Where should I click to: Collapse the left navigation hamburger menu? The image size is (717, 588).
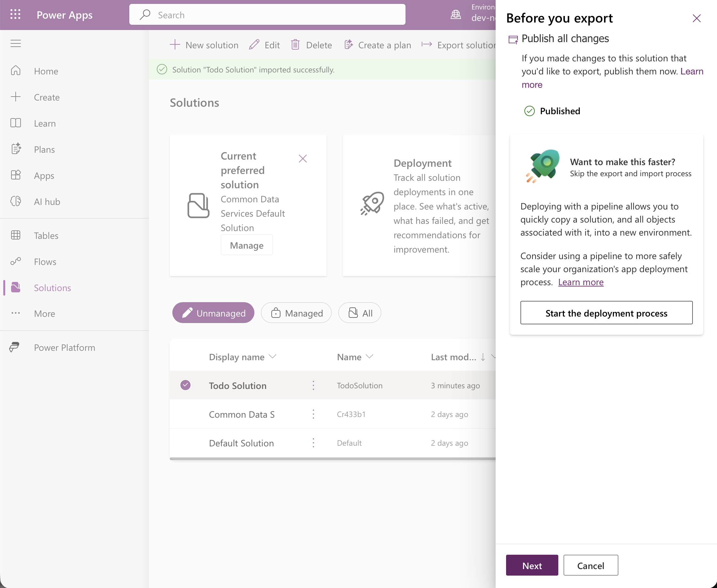click(16, 44)
